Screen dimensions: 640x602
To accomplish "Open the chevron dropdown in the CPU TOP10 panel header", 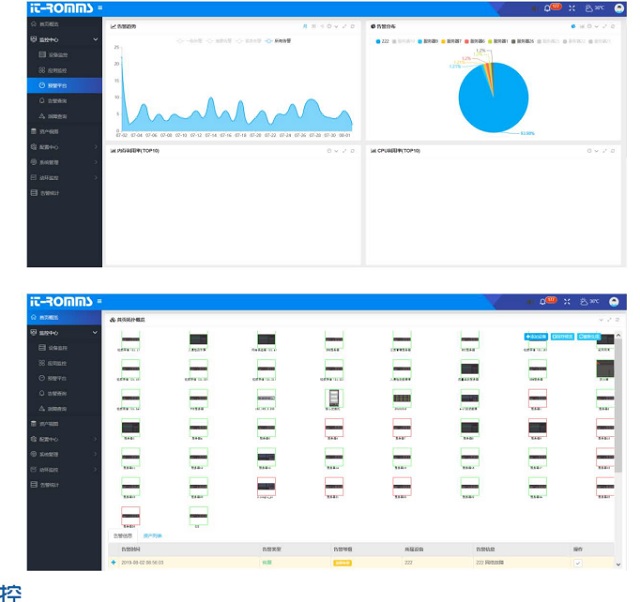I will click(x=596, y=151).
